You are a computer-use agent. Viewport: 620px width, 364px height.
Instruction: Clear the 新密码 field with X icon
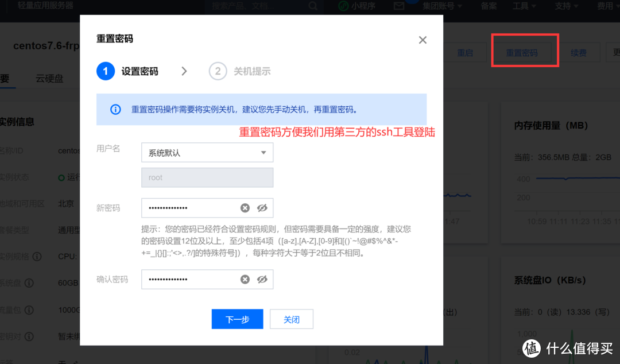pos(245,208)
